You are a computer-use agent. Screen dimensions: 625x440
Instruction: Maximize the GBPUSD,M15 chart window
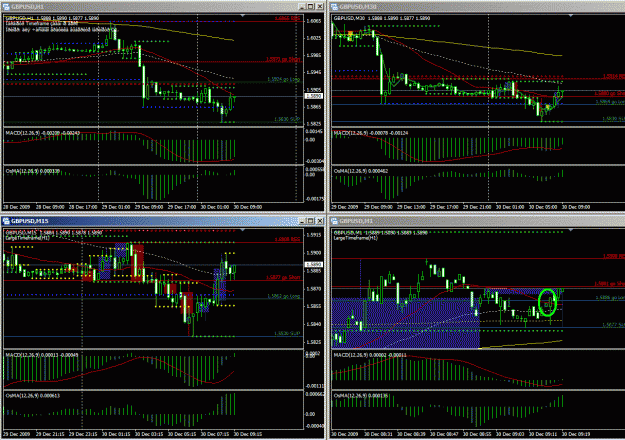tap(311, 221)
